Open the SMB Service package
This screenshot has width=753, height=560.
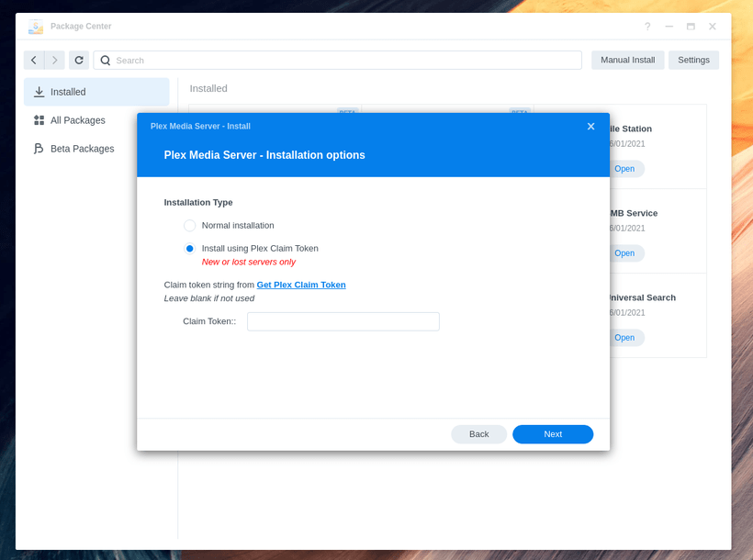pos(626,253)
